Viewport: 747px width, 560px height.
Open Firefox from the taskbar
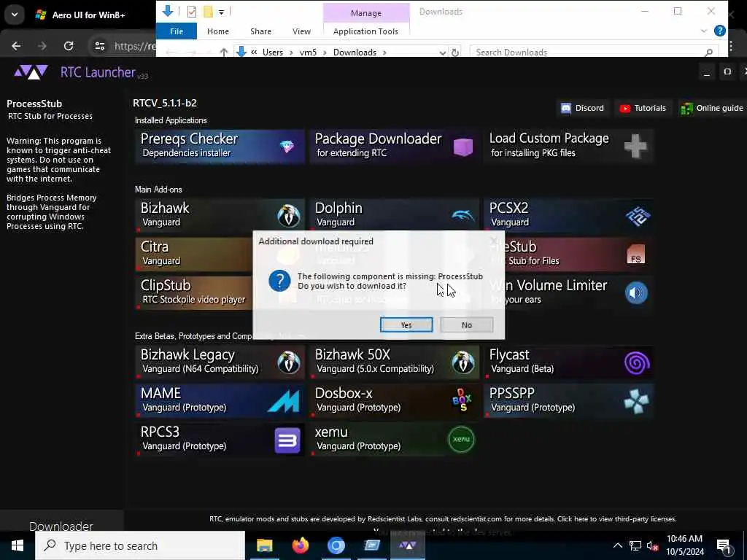click(300, 545)
